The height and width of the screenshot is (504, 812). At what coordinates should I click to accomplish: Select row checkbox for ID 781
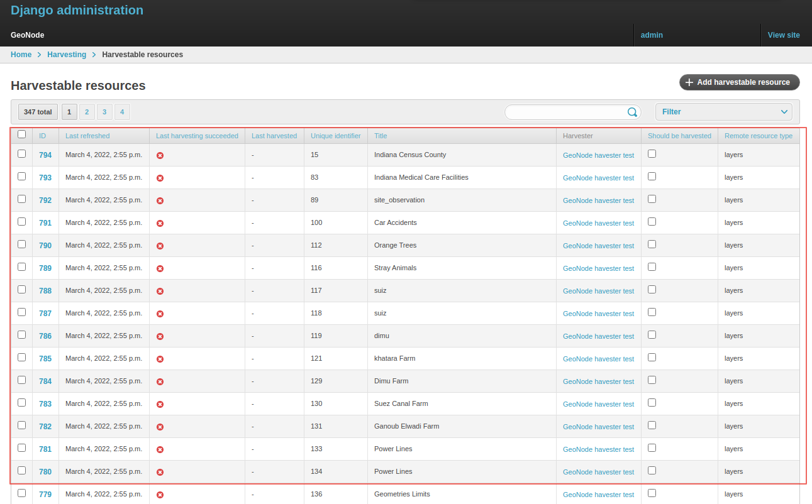pos(21,447)
